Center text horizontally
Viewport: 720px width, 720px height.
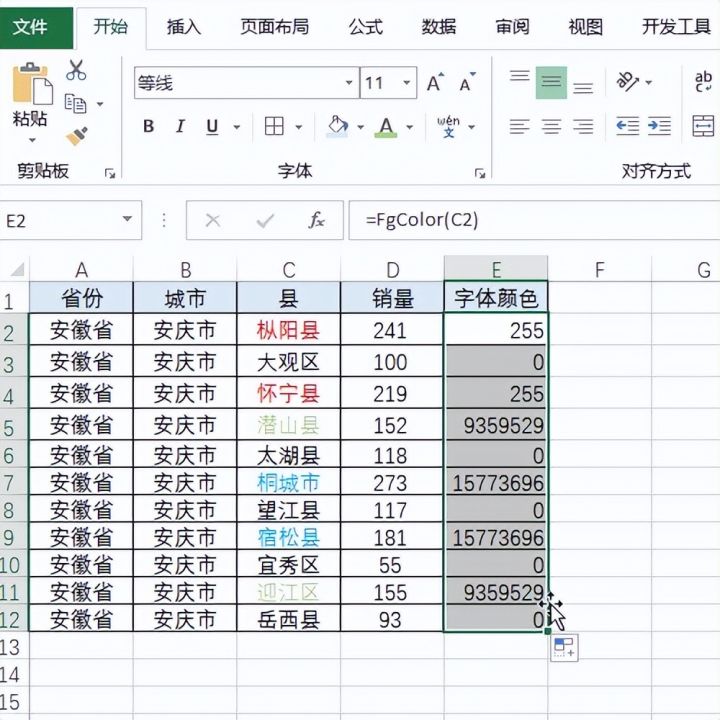[551, 126]
